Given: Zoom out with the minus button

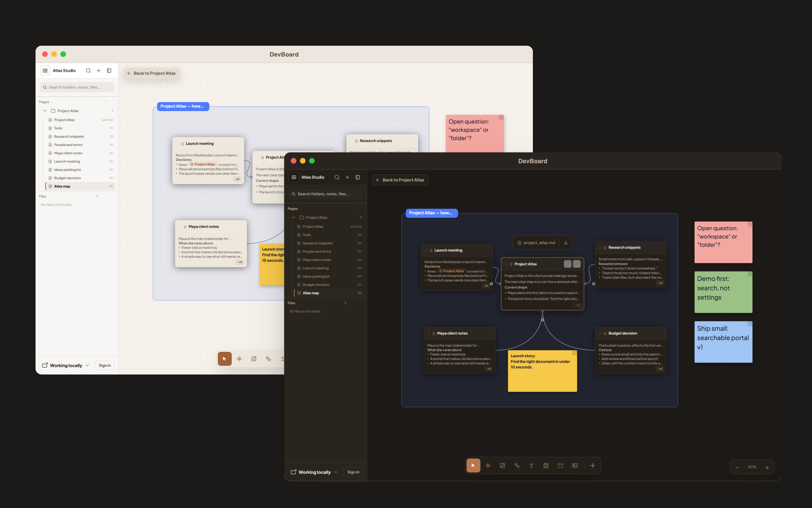Looking at the screenshot, I should click(737, 467).
